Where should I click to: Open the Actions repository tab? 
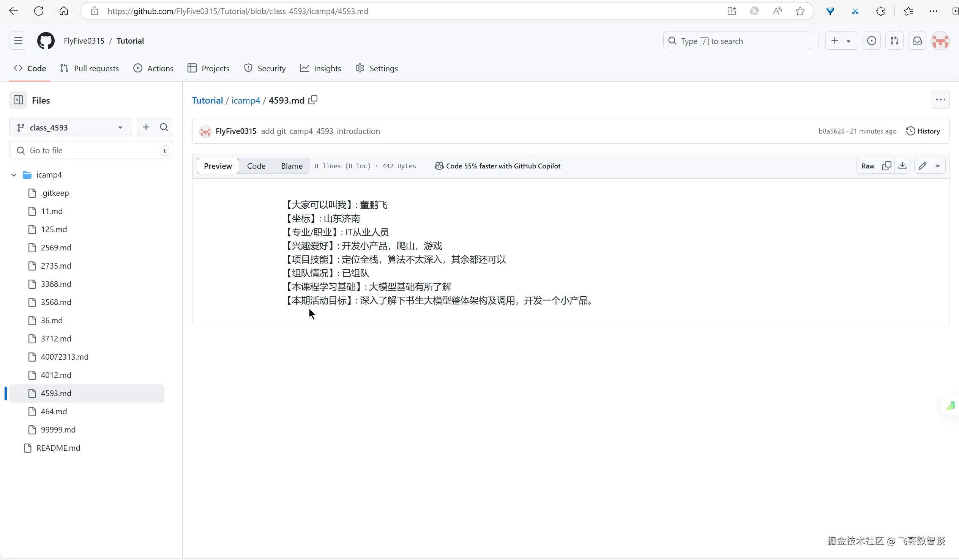coord(153,68)
